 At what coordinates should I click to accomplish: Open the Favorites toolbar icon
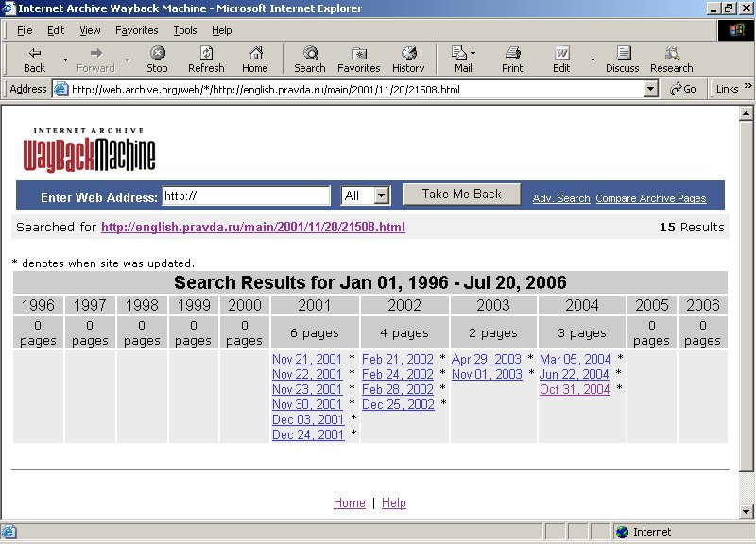(x=359, y=53)
